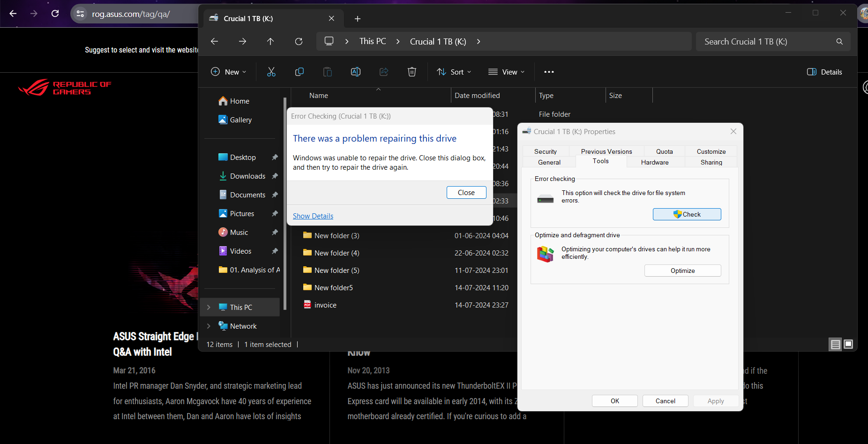The image size is (868, 444).
Task: Expand chevron after This PC in breadcrumb
Action: [x=398, y=41]
